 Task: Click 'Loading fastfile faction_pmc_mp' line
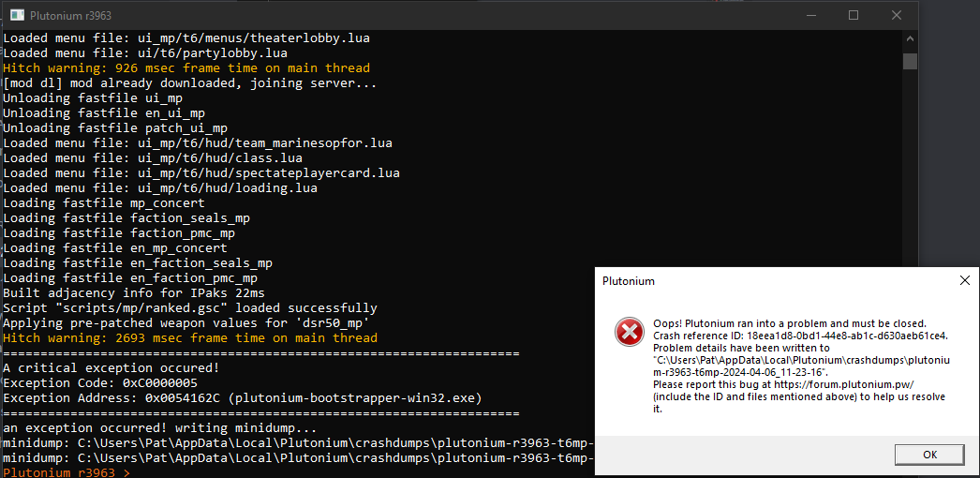[119, 233]
